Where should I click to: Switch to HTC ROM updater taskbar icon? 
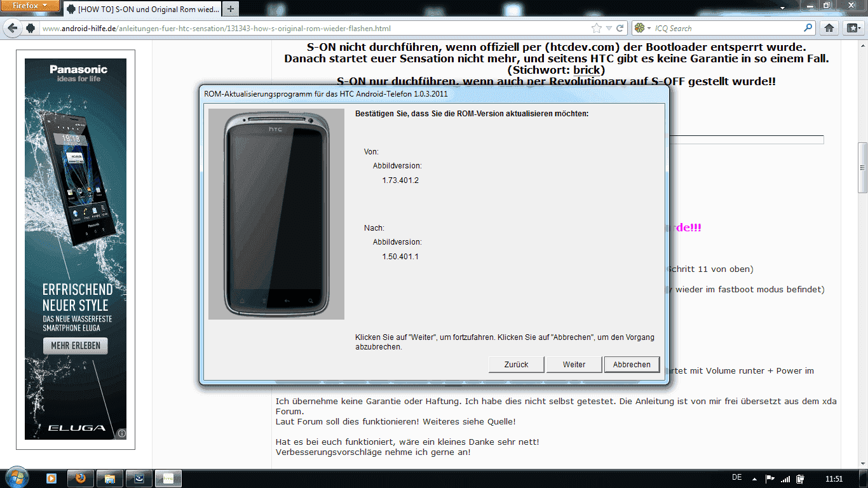[x=168, y=478]
